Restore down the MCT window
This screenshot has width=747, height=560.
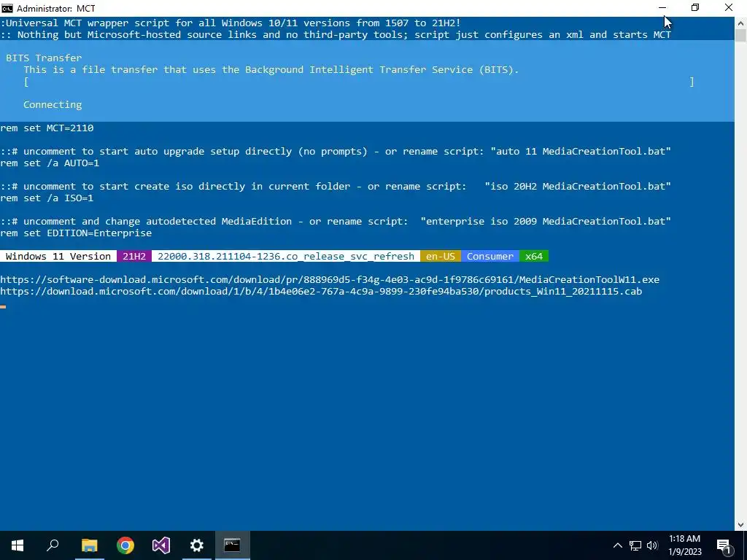click(x=695, y=8)
